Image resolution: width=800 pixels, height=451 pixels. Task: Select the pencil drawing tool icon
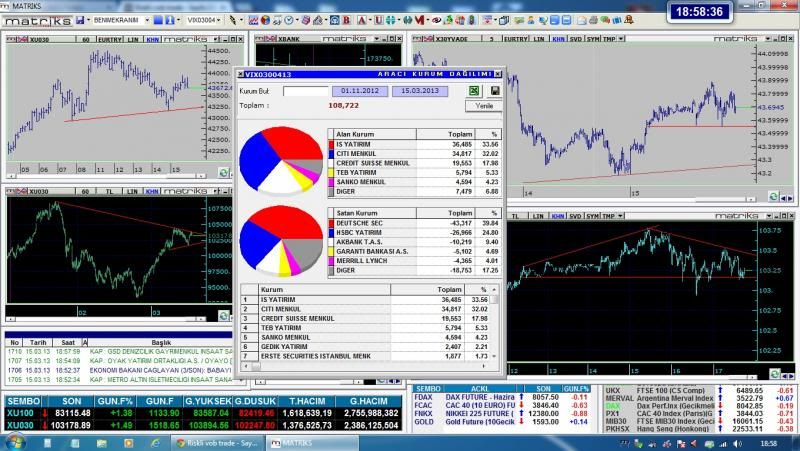click(x=232, y=20)
